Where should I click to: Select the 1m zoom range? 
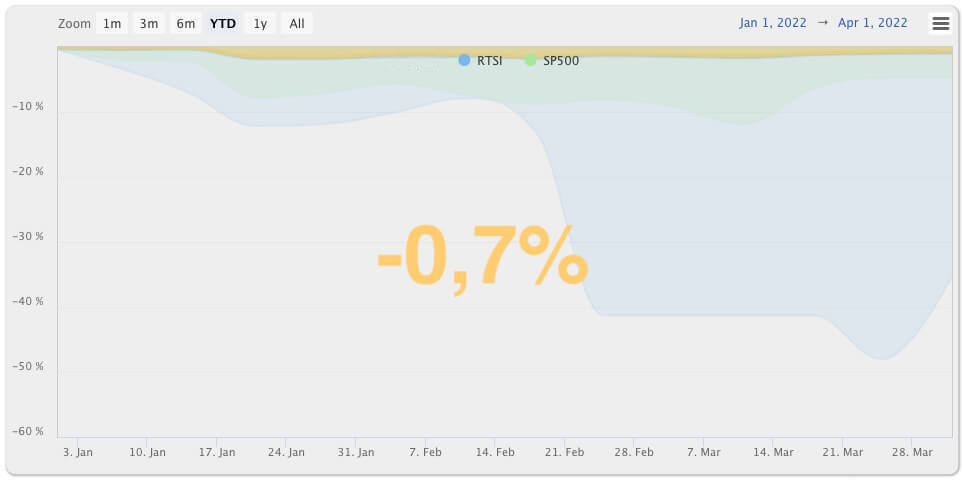[x=112, y=23]
